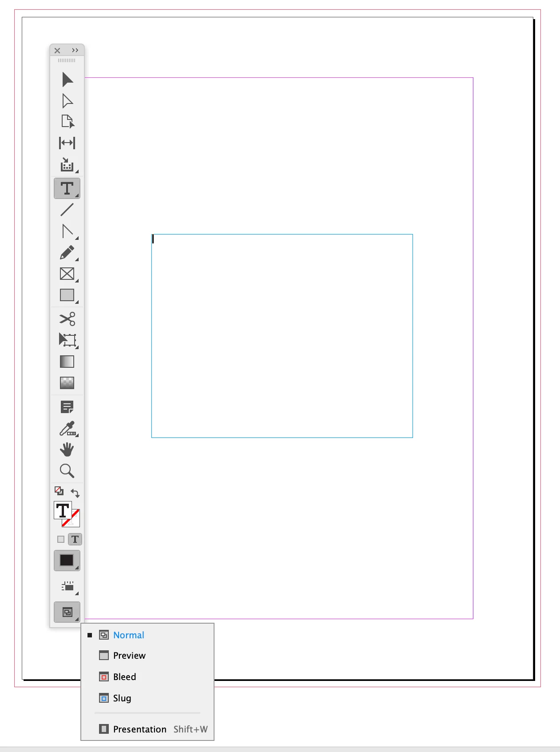The width and height of the screenshot is (560, 752).
Task: Open the Apply Color black swatch button
Action: [x=67, y=561]
